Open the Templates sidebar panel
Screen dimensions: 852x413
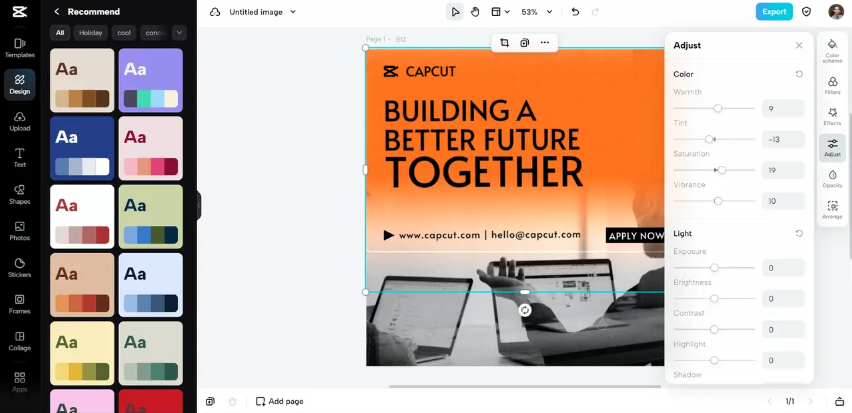20,48
